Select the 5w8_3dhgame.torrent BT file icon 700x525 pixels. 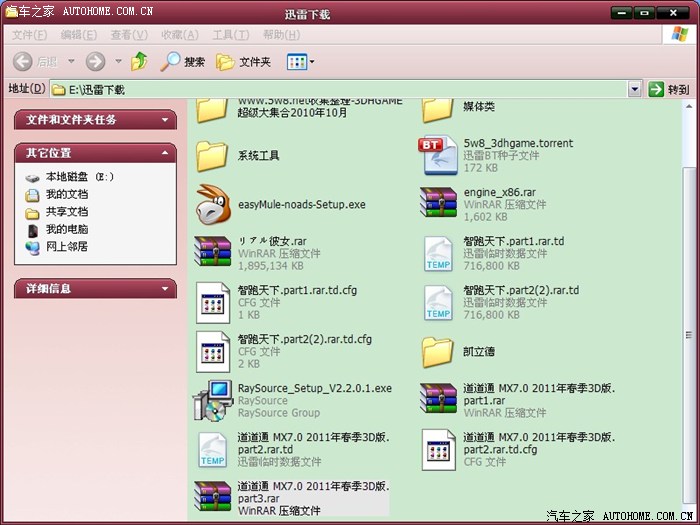pyautogui.click(x=438, y=155)
